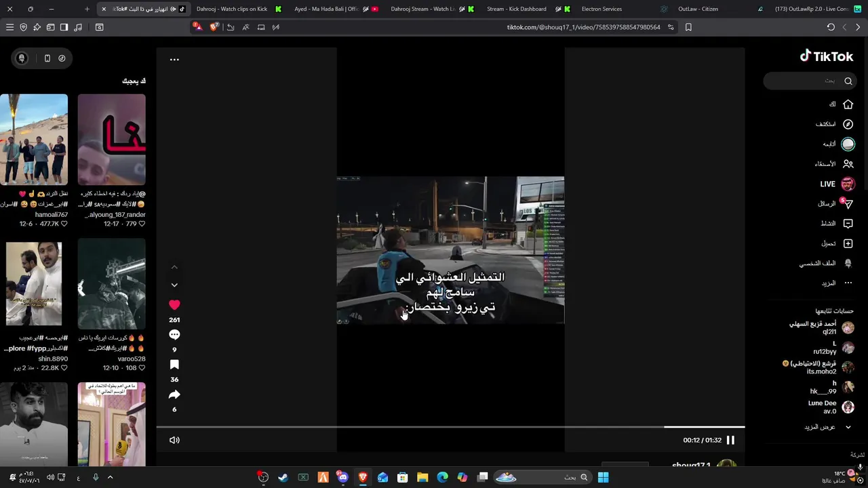Close the active TikTok tab
868x488 pixels.
tap(104, 9)
